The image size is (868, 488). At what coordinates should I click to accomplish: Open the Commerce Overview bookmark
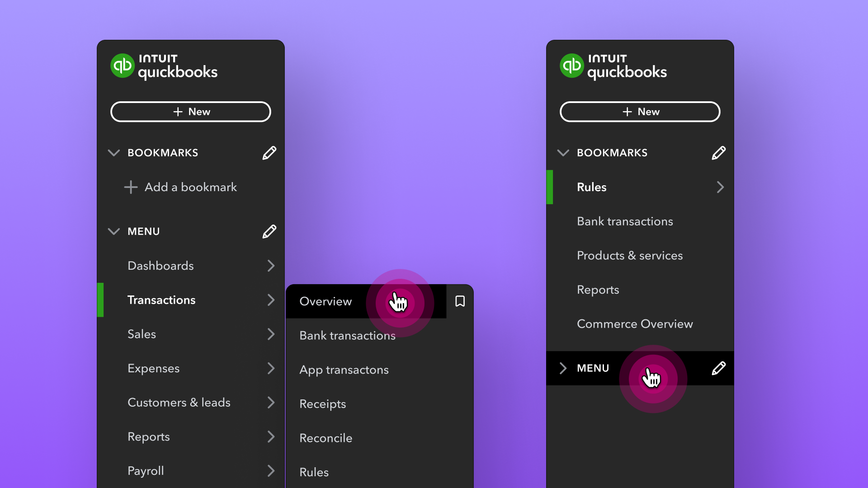click(635, 324)
